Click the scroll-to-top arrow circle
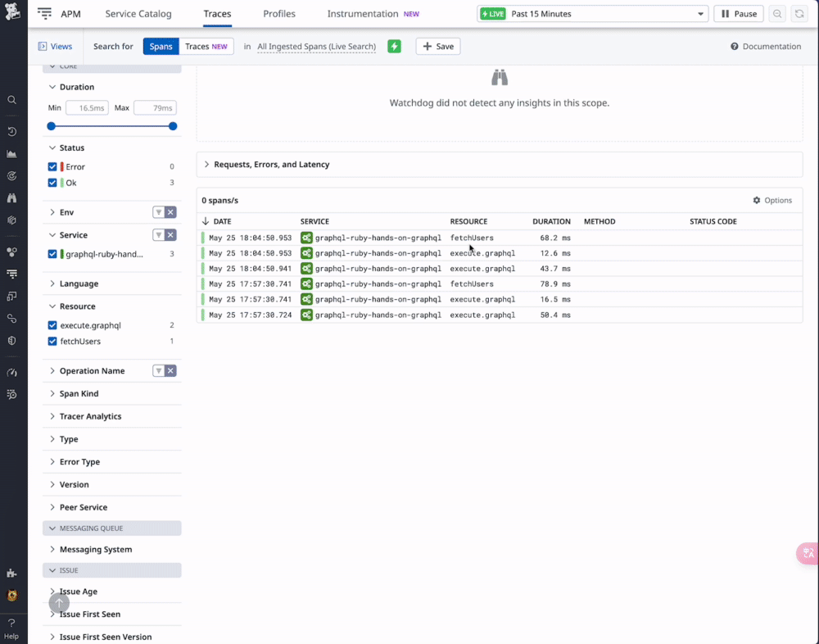The height and width of the screenshot is (644, 819). pos(59,603)
